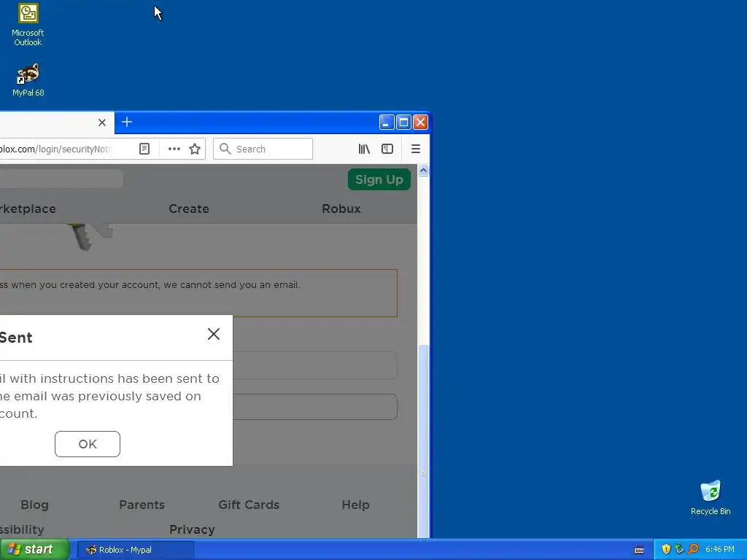Open a new tab with plus button

click(127, 122)
